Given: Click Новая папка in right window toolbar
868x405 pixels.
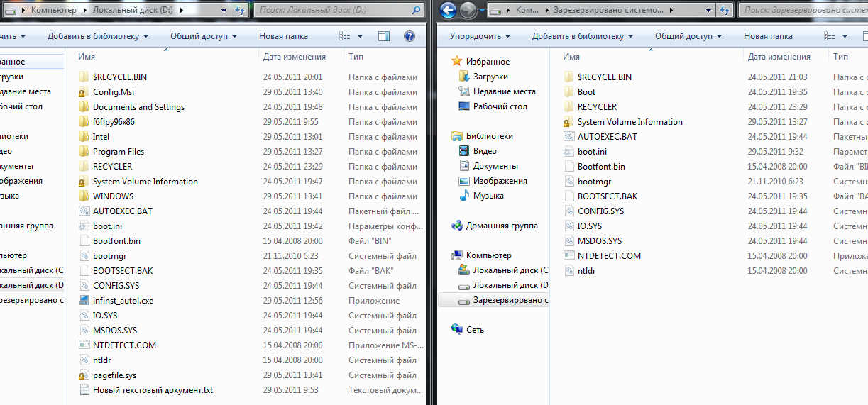Looking at the screenshot, I should click(768, 36).
